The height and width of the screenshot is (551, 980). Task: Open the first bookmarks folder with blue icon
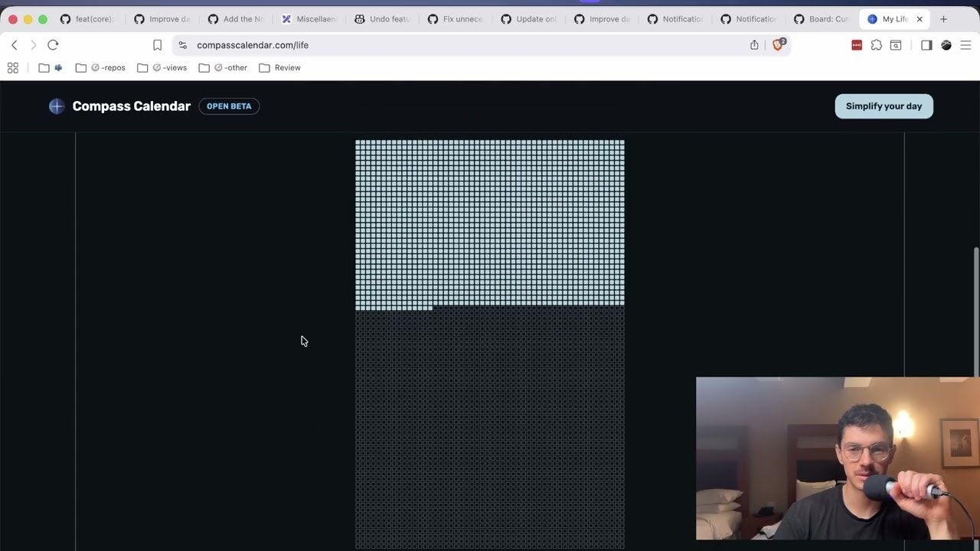(51, 67)
